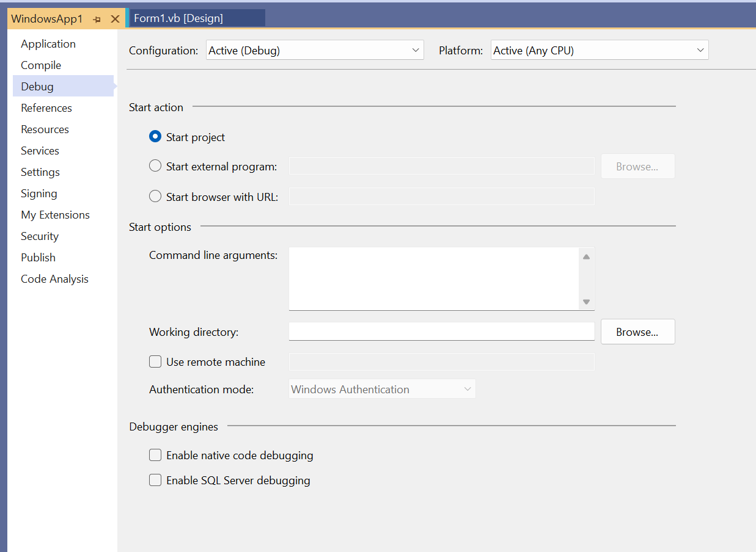Click the down scroll arrow on arguments box
Viewport: 756px width, 552px height.
point(586,302)
